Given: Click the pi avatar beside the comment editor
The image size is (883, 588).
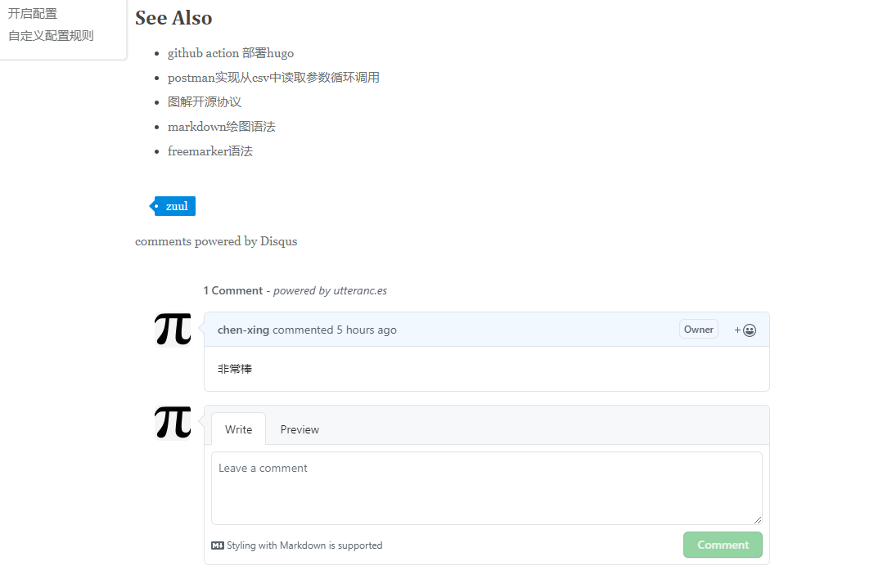Looking at the screenshot, I should 173,423.
